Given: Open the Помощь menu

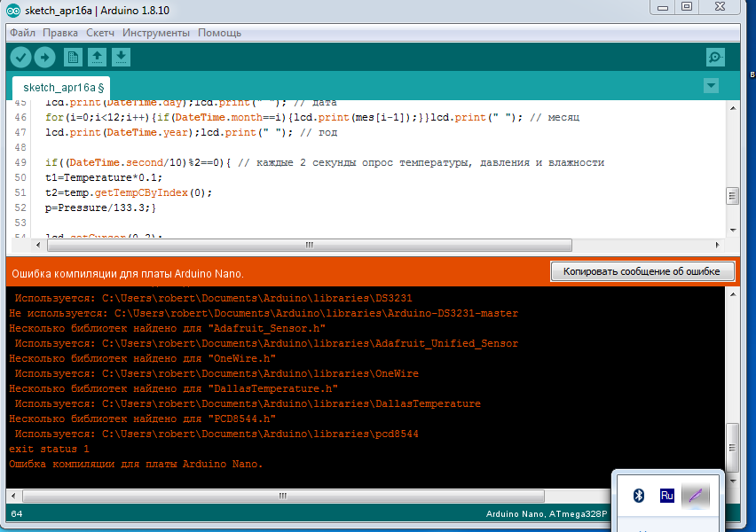Looking at the screenshot, I should 219,33.
